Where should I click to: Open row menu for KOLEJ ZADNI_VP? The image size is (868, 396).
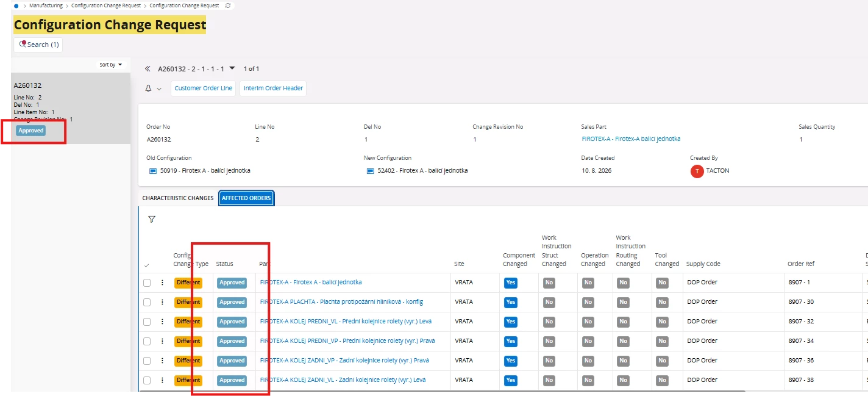162,361
